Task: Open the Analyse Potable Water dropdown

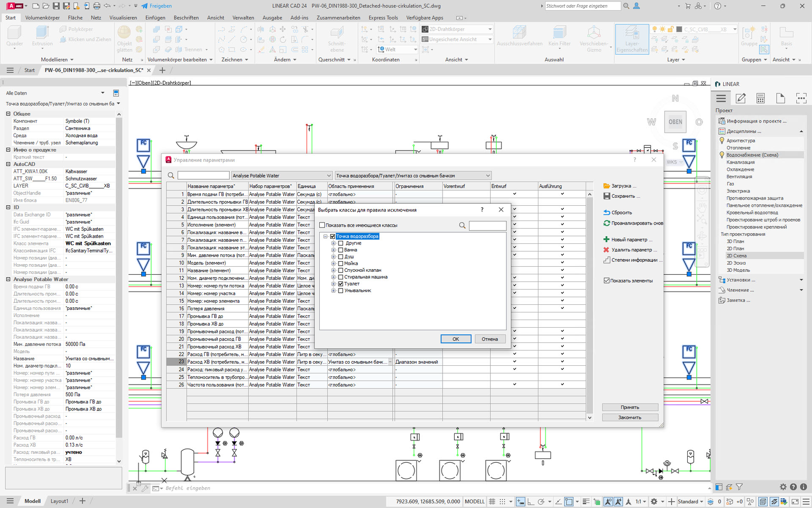Action: 282,176
